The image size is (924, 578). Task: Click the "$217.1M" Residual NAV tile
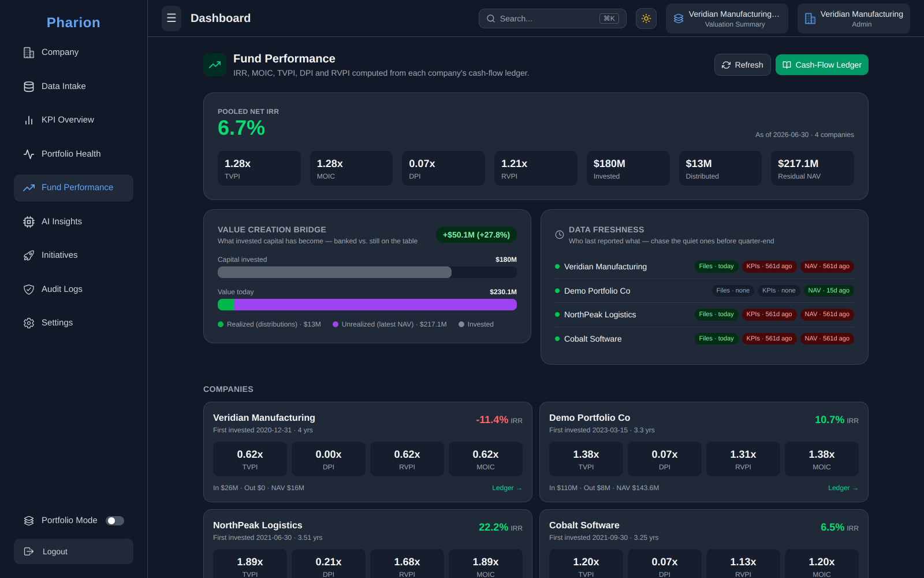(813, 168)
